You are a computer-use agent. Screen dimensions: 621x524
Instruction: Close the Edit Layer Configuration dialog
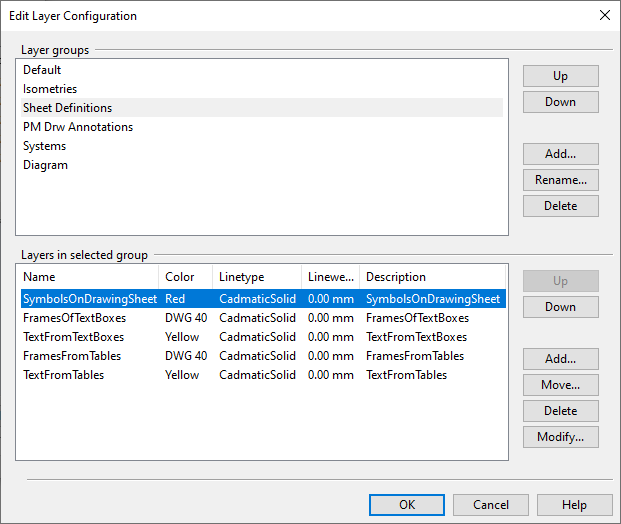(x=604, y=15)
